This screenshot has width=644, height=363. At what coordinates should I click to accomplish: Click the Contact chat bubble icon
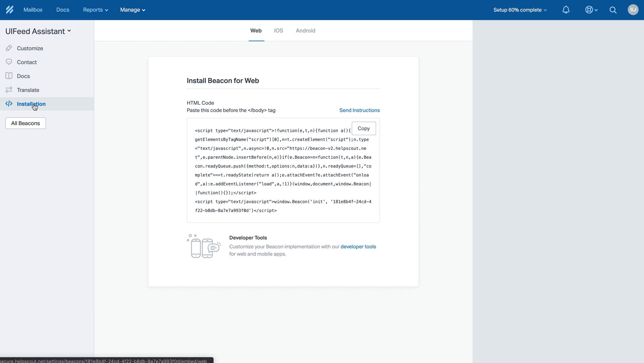[9, 62]
